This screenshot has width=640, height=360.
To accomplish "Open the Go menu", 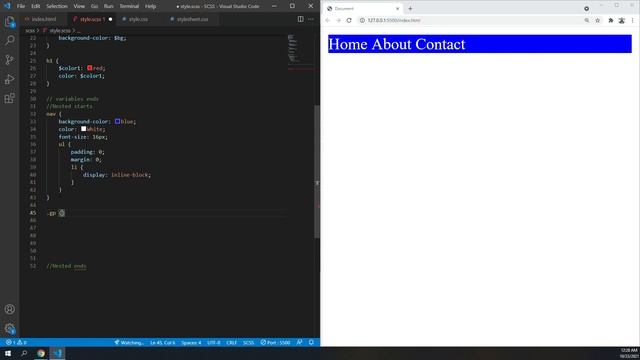I will pyautogui.click(x=94, y=6).
